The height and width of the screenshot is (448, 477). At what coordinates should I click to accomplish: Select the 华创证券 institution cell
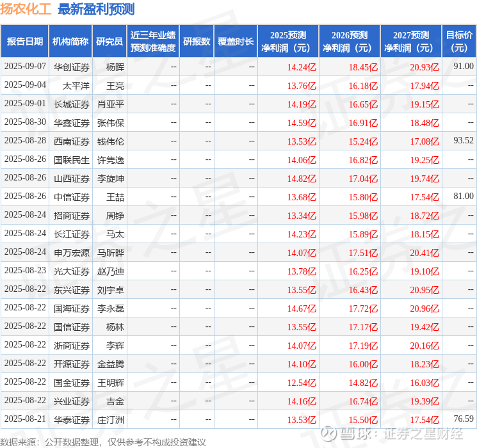pos(72,67)
